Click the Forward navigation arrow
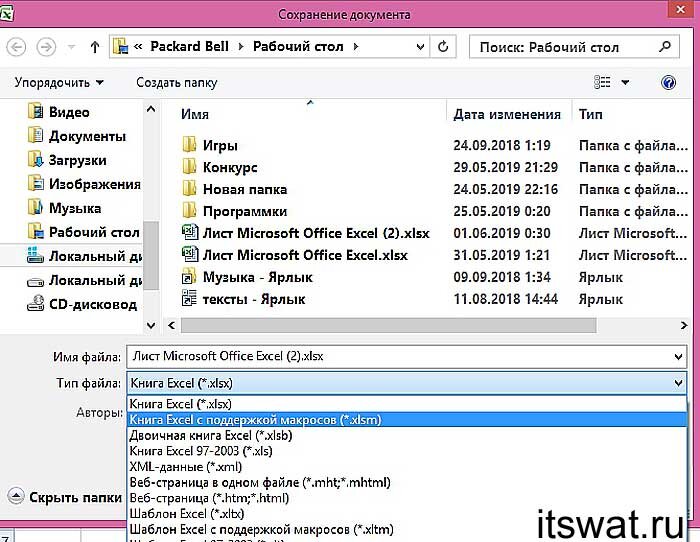 (46, 47)
